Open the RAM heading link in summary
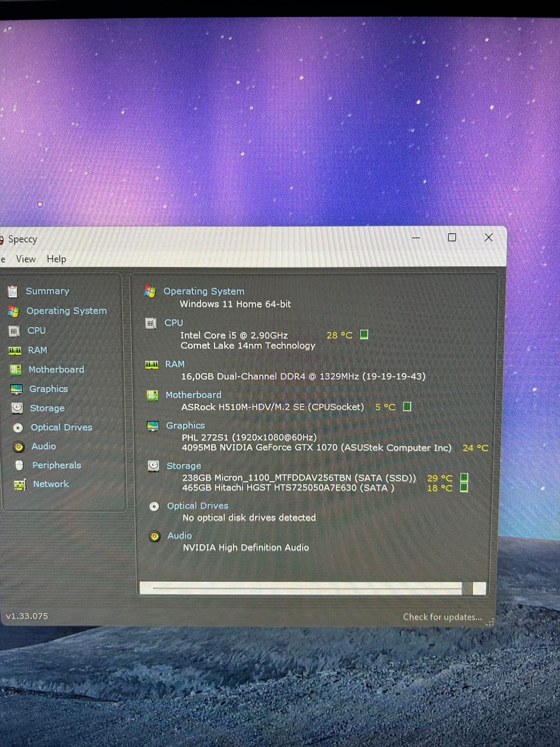The height and width of the screenshot is (747, 560). [174, 364]
